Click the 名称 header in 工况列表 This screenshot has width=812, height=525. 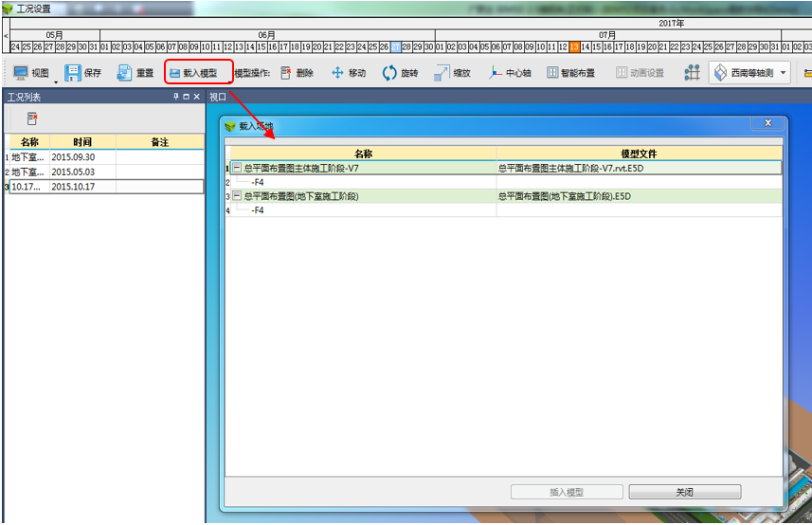tap(29, 142)
